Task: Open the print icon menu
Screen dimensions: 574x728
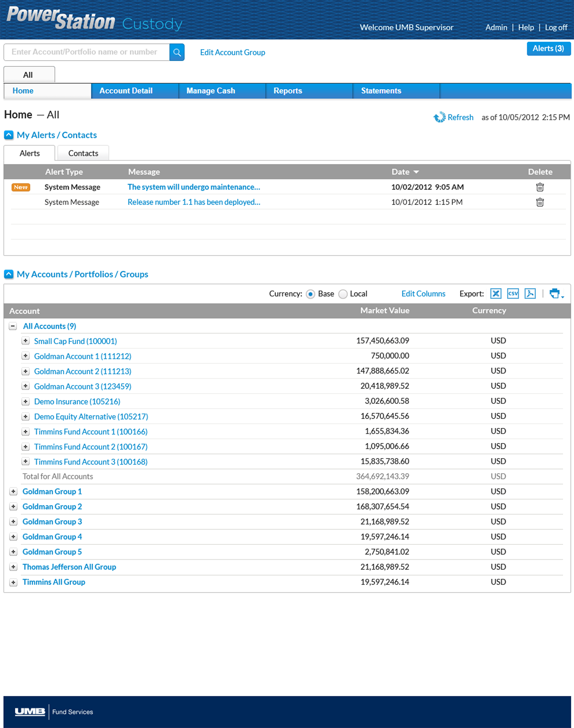Action: click(x=556, y=294)
